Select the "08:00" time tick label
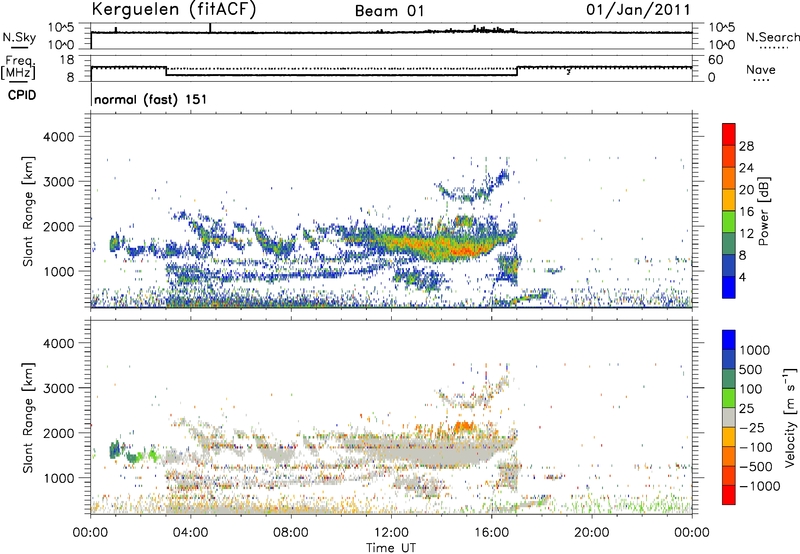 point(291,532)
